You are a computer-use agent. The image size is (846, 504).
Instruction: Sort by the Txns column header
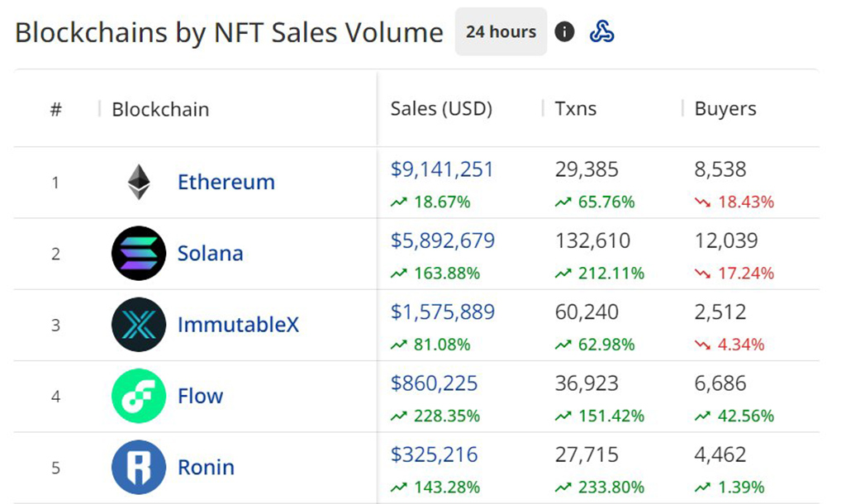coord(576,108)
